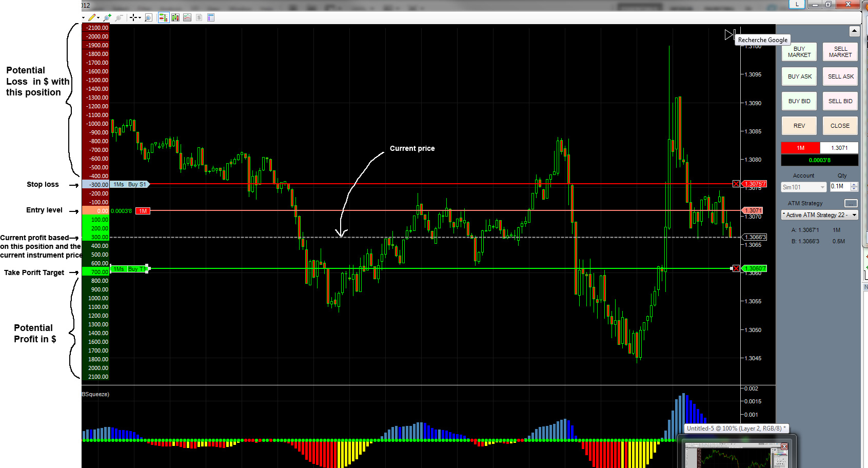Open the crosshair cursor type dropdown arrow
The height and width of the screenshot is (468, 868).
click(x=140, y=17)
